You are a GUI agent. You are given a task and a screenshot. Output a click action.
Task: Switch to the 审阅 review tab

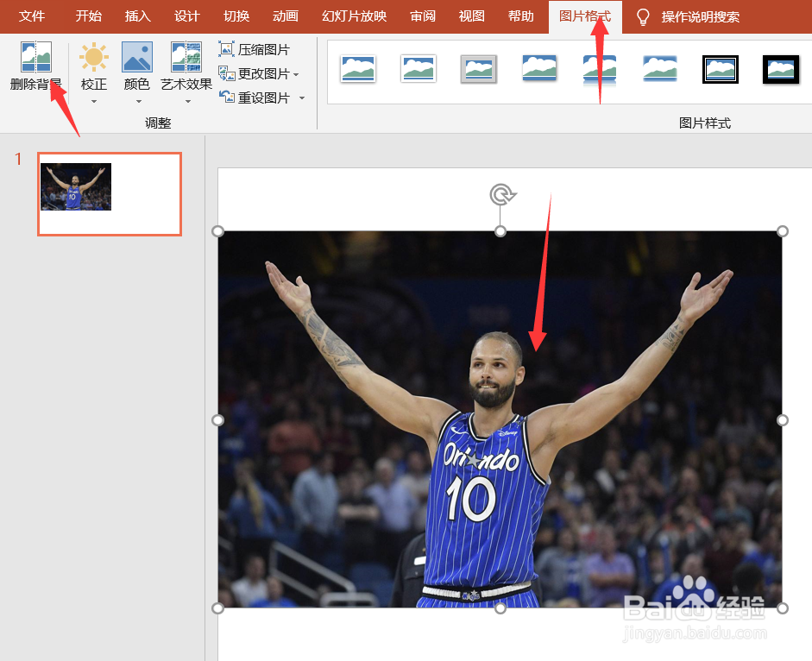pos(423,16)
